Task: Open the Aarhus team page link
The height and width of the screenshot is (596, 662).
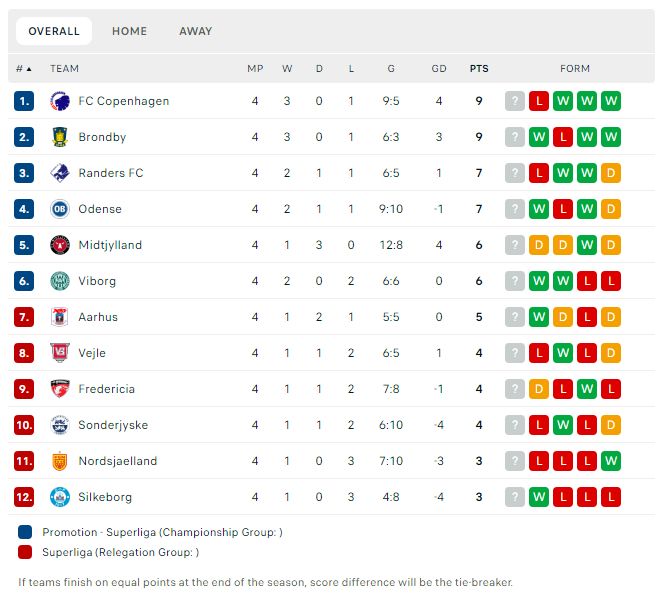Action: (98, 317)
